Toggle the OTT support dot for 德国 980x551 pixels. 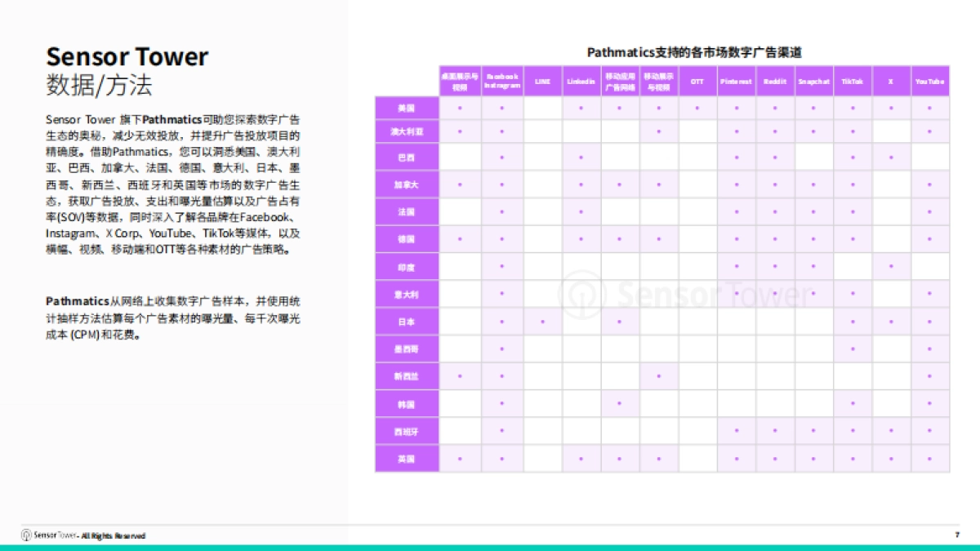697,240
